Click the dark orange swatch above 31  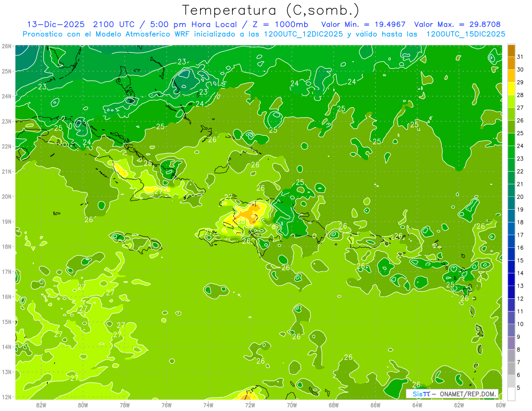click(512, 51)
